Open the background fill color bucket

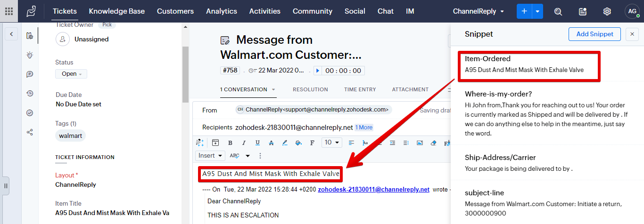pyautogui.click(x=298, y=143)
